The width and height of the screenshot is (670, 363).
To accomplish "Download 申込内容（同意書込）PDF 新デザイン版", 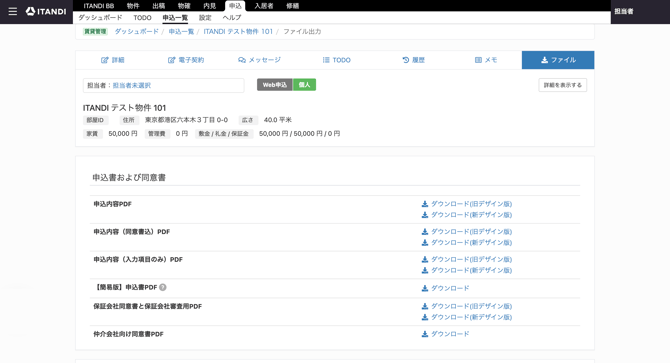I will 467,243.
